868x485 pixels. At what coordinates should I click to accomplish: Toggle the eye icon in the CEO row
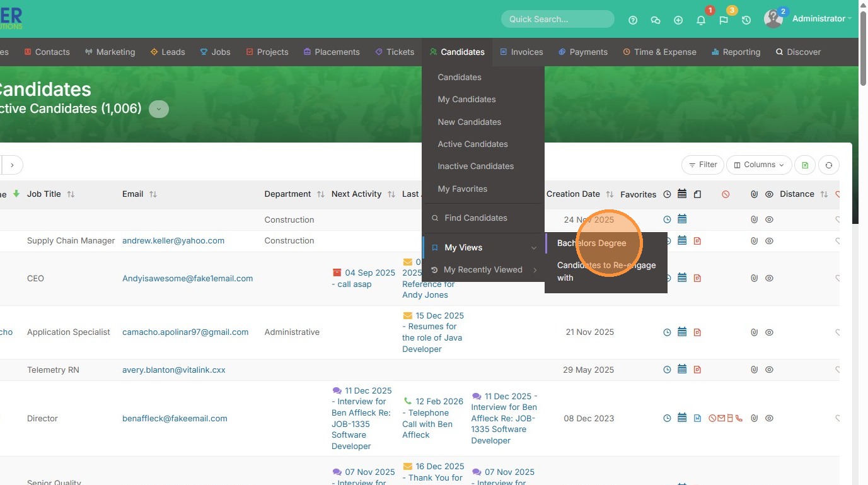769,278
